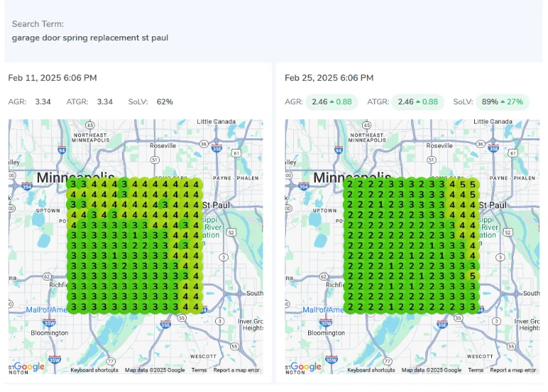Click top-left corner grid marker on Feb 11 map
Viewport: 548px width, 392px height.
(x=74, y=183)
